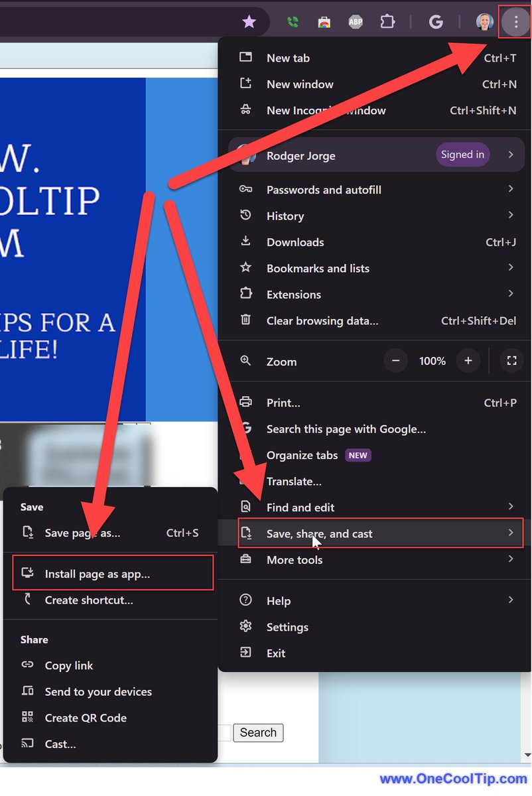Select Print from the Chrome menu
This screenshot has width=532, height=796.
click(375, 403)
